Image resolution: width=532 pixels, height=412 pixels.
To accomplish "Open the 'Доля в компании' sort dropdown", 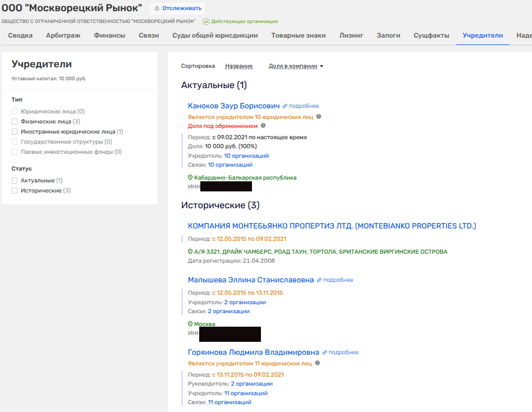I will (296, 66).
